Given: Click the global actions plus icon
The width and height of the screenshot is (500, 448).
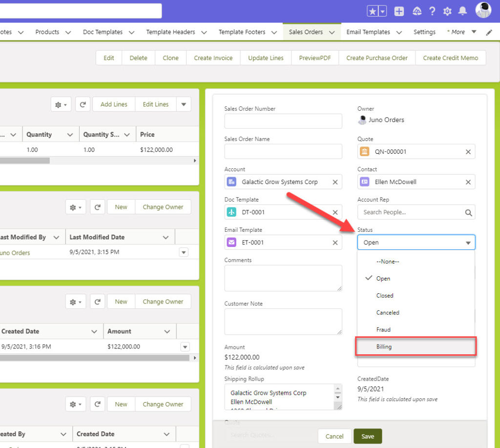Looking at the screenshot, I should tap(399, 11).
